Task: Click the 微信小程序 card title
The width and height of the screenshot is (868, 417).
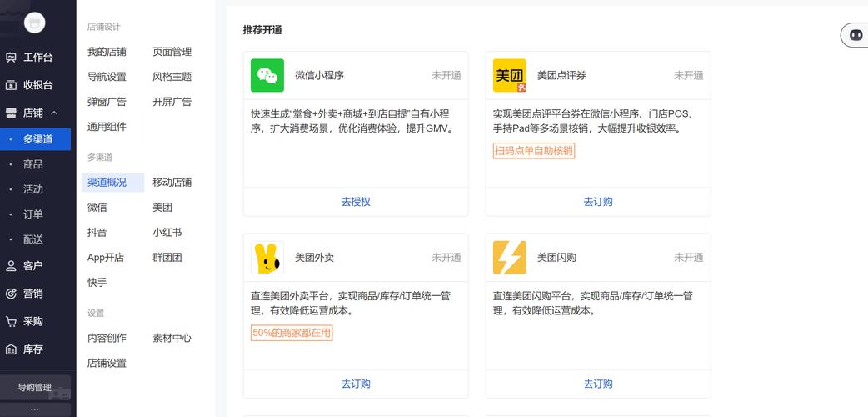Action: pos(319,75)
